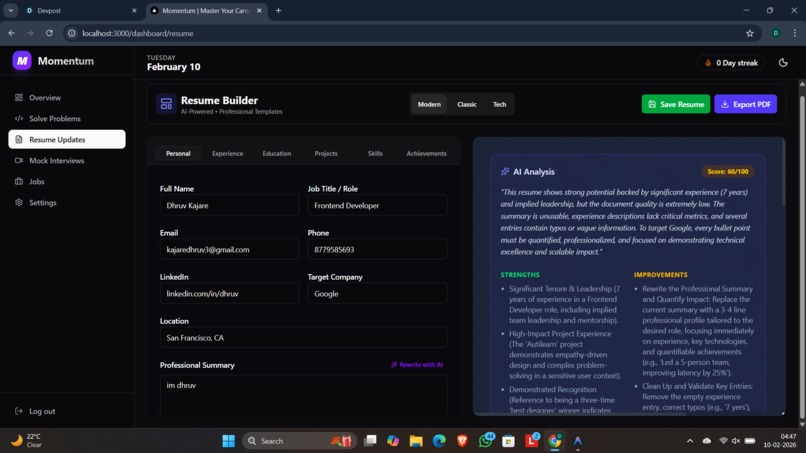Switch to the Skills tab
Screen dimensions: 806x453
coord(375,154)
